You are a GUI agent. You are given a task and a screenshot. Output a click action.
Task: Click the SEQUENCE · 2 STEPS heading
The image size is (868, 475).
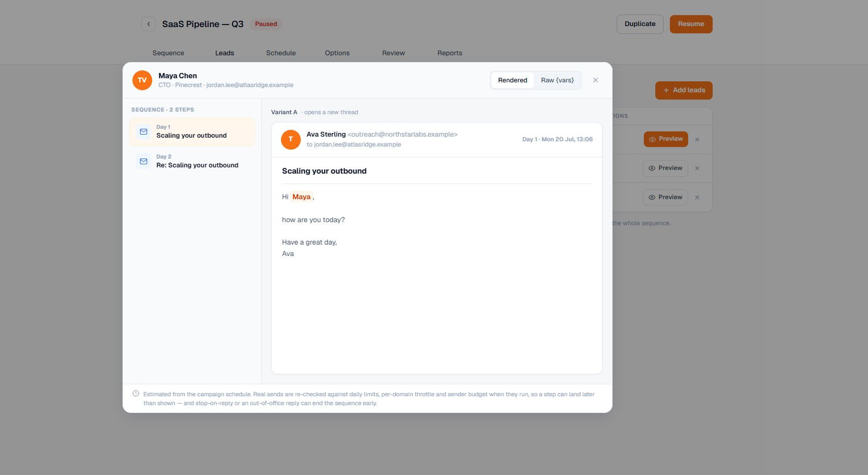163,109
